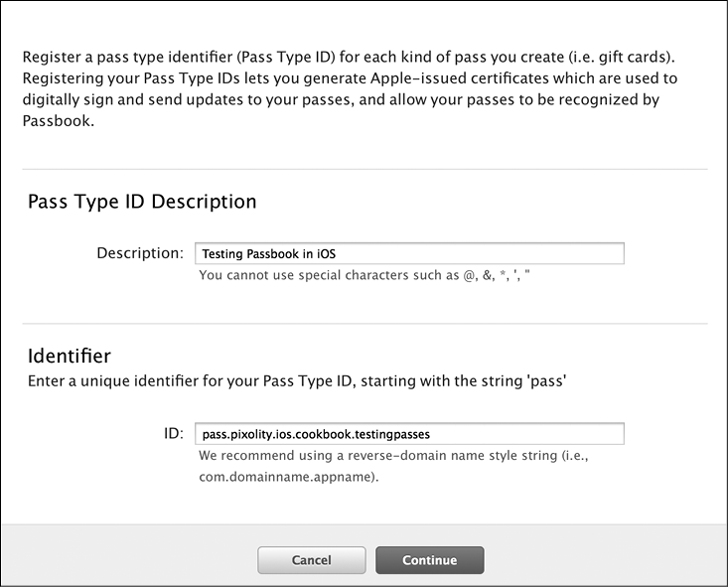Select the Identifier section heading
Viewport: 728px width, 587px height.
pos(70,355)
